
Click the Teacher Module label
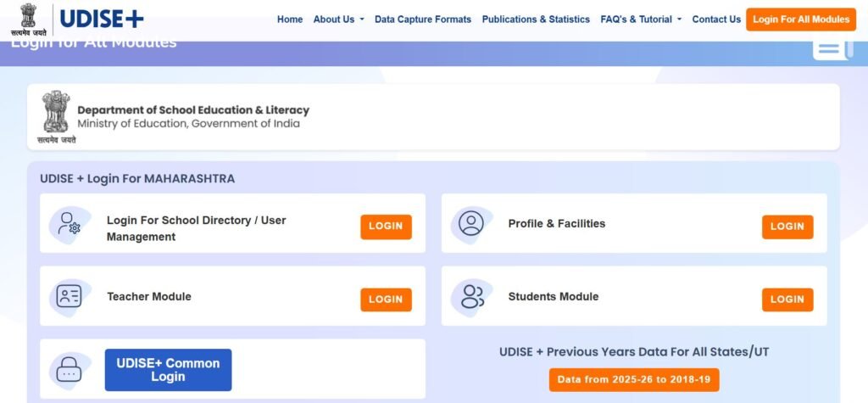[x=149, y=297]
